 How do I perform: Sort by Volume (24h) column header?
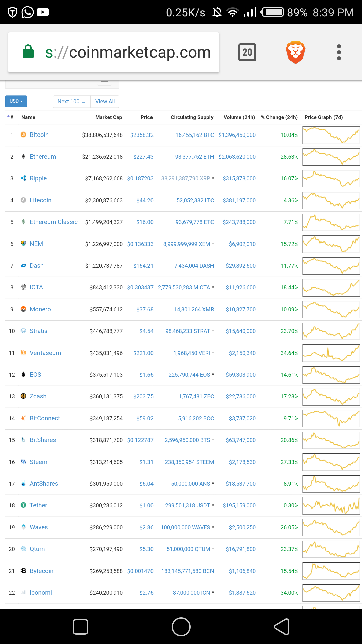coord(239,117)
